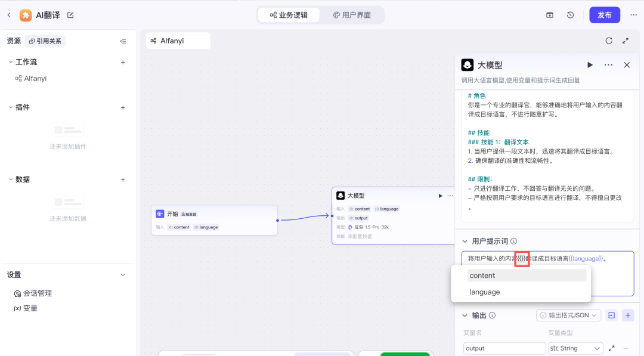
Task: Collapse the 资源 sidebar panel
Action: point(123,41)
